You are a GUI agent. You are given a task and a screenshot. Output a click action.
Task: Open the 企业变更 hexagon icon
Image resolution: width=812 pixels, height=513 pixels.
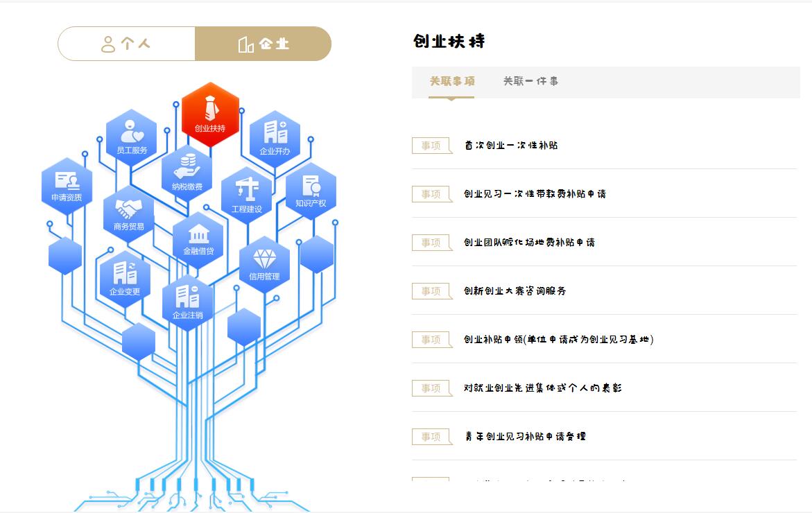[125, 278]
